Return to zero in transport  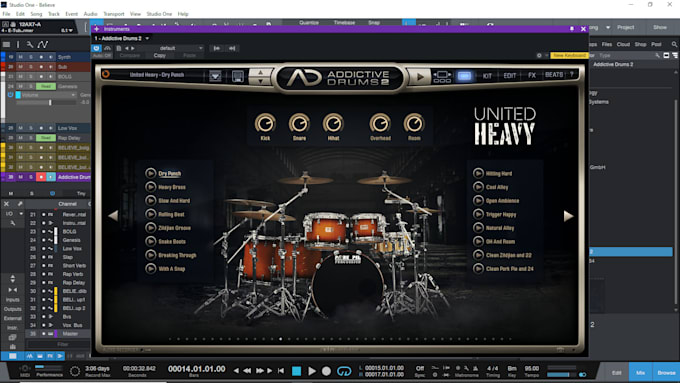tap(281, 371)
